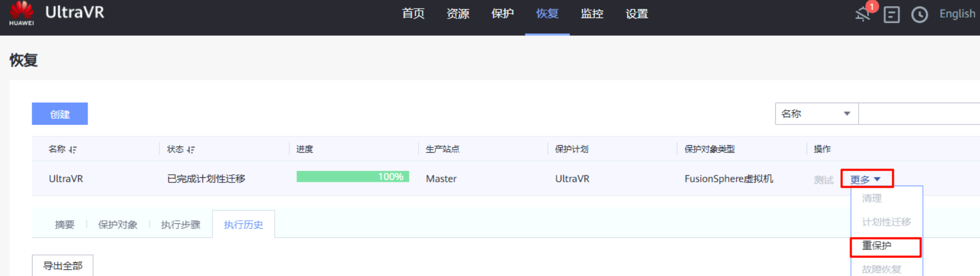The image size is (980, 276).
Task: Open the 保护 navigation menu
Action: pyautogui.click(x=503, y=14)
